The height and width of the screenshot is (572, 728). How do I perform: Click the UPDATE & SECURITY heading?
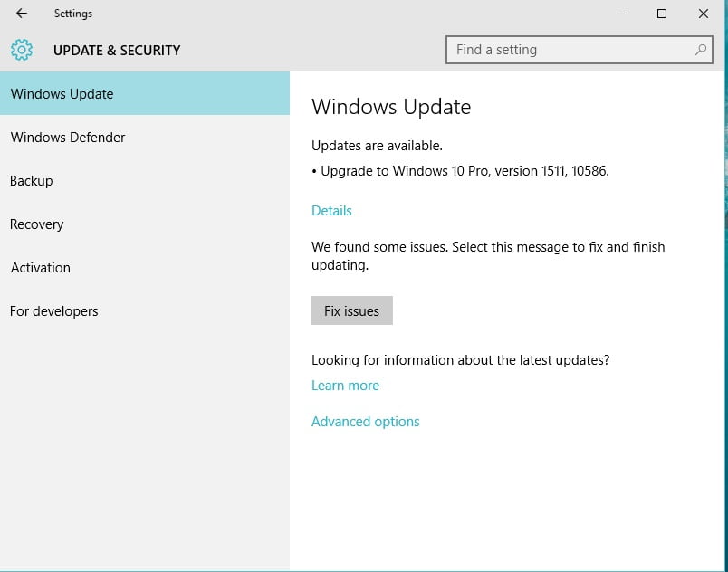click(x=117, y=50)
